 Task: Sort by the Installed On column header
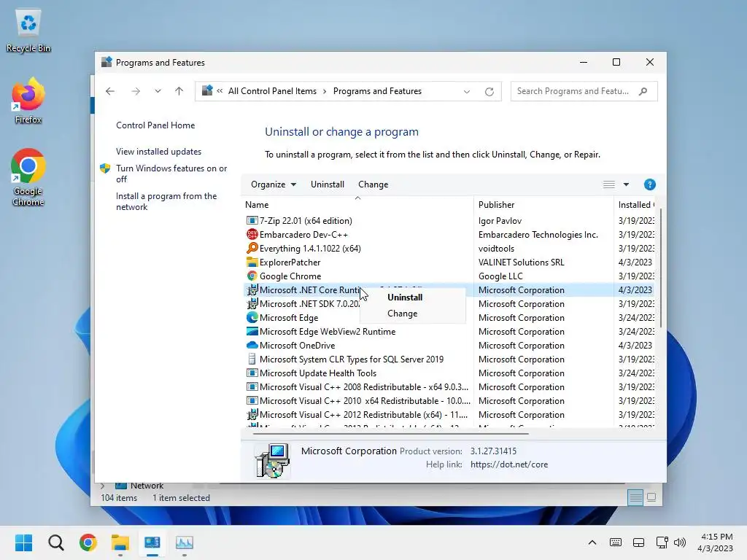click(635, 205)
